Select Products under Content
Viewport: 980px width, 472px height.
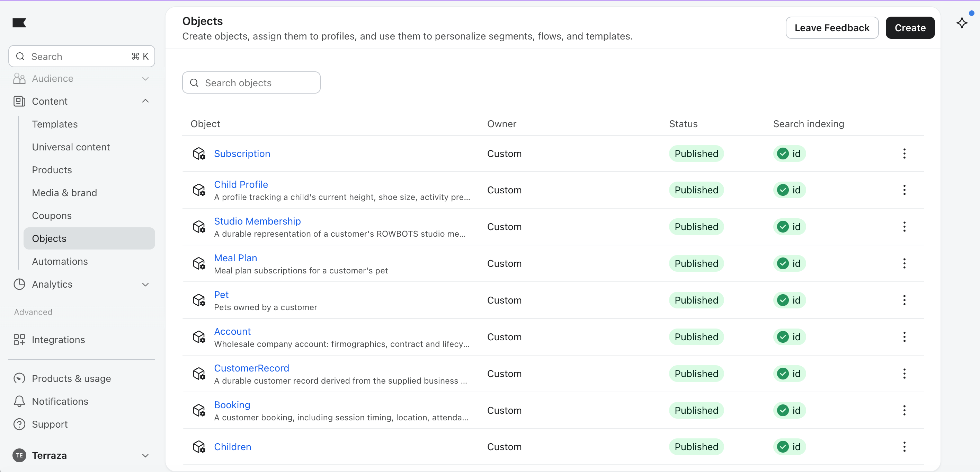[x=52, y=170]
